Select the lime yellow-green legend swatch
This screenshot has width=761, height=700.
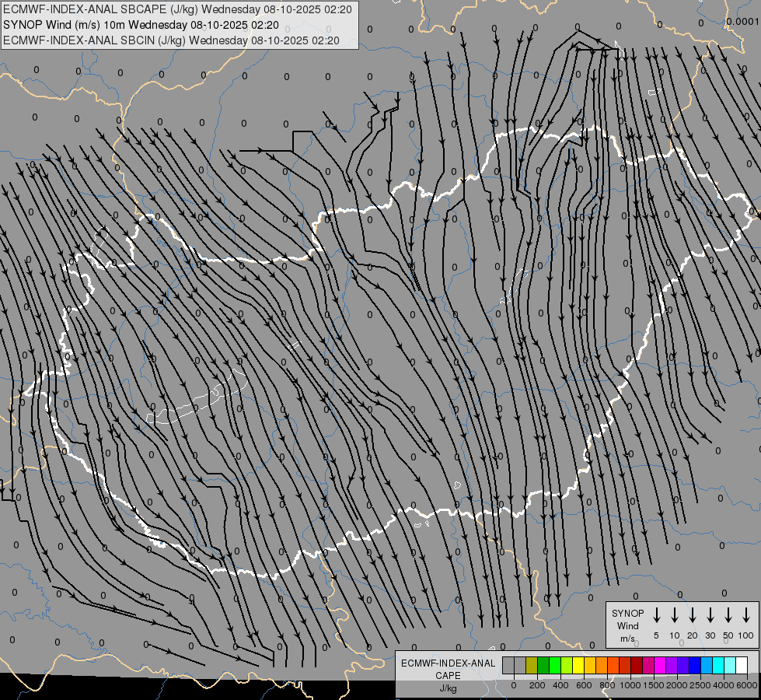point(567,665)
